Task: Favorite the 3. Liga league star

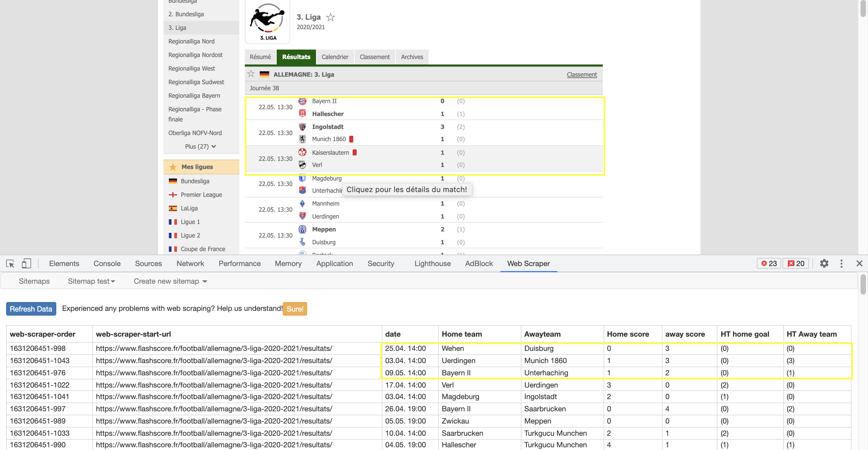Action: 330,17
